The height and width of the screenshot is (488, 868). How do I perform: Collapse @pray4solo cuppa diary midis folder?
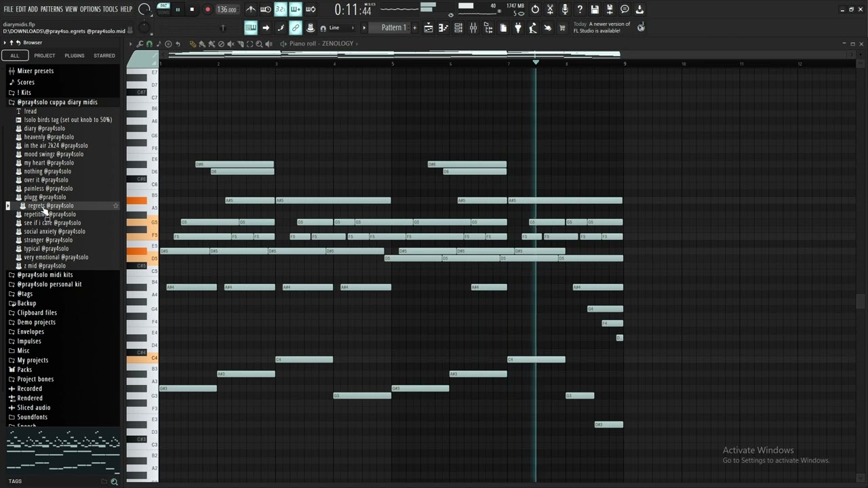(x=57, y=102)
